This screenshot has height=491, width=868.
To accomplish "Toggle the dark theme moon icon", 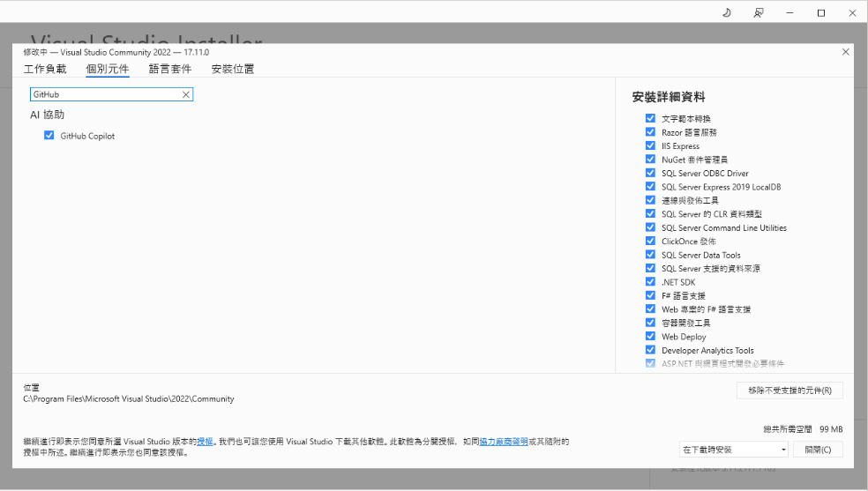I will pyautogui.click(x=727, y=12).
